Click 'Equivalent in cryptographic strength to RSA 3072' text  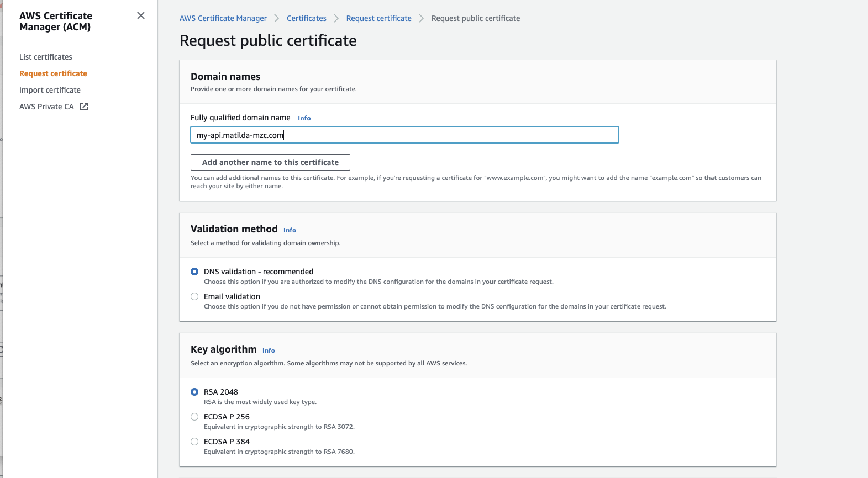tap(279, 427)
